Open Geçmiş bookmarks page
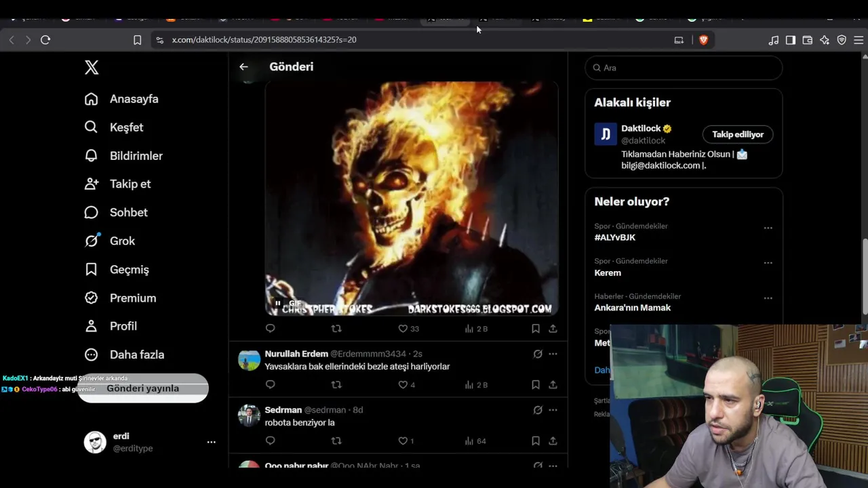This screenshot has width=868, height=488. point(117,269)
